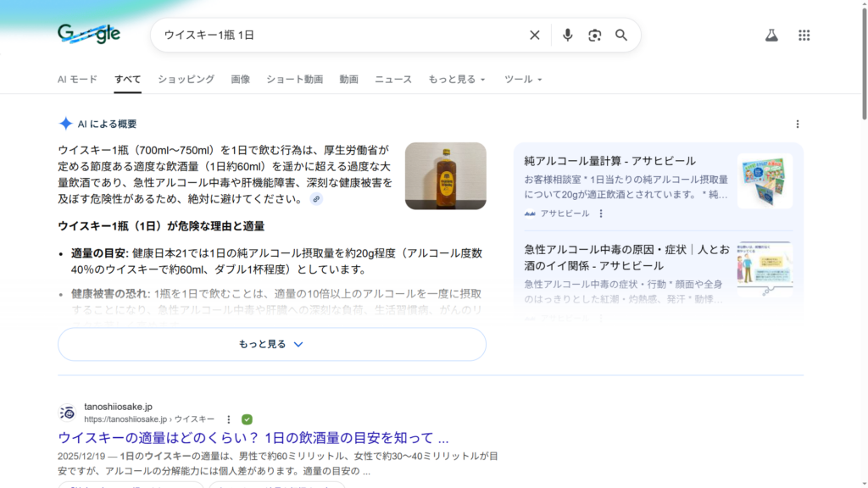Open 純アルコール量計算 - アサヒビール source

(x=609, y=161)
